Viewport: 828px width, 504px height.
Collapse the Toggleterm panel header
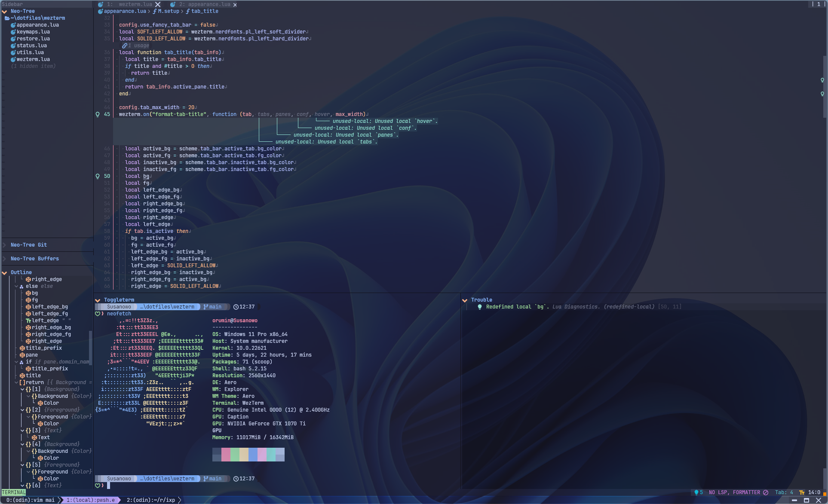[x=98, y=300]
